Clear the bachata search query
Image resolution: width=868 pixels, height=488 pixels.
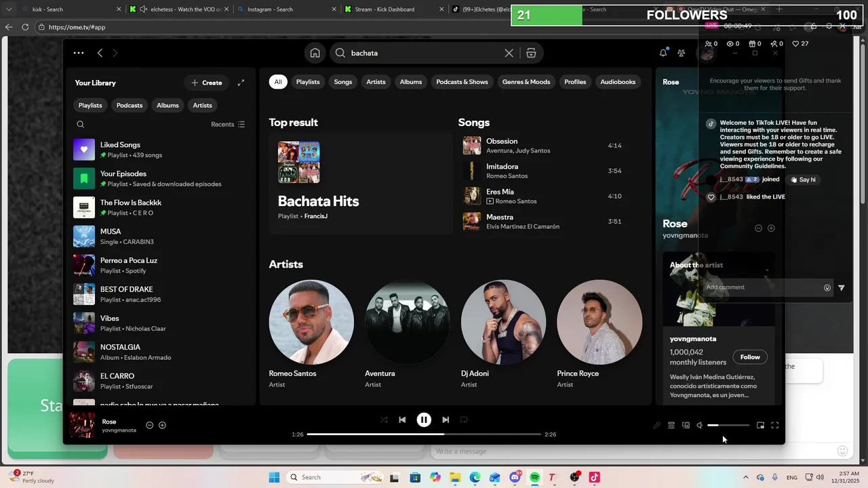[x=509, y=53]
